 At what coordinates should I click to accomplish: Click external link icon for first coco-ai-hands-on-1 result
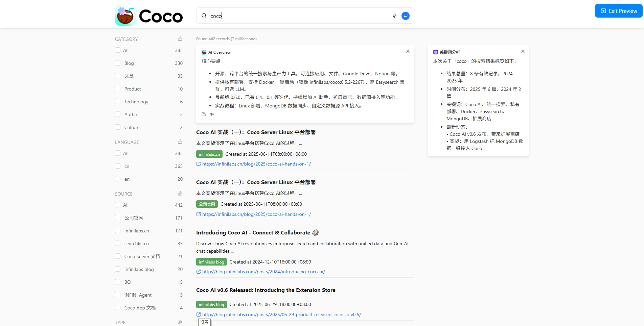(199, 164)
